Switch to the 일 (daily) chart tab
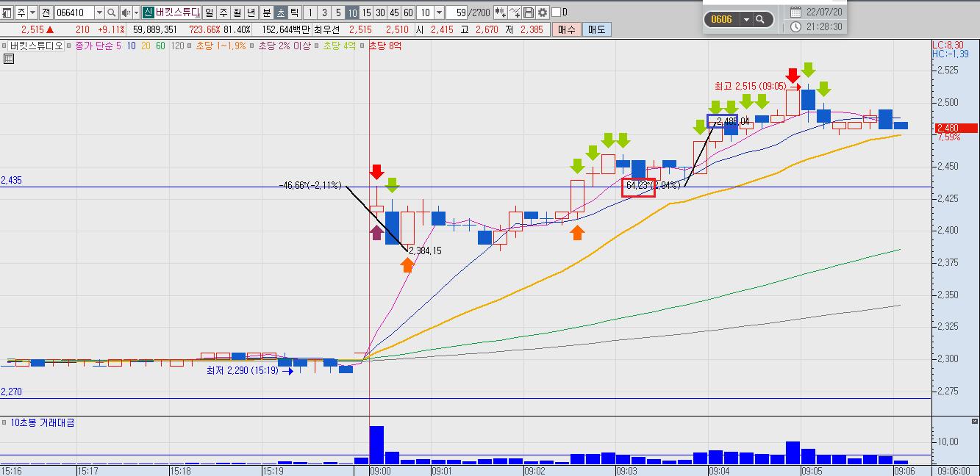980x476 pixels. point(210,12)
